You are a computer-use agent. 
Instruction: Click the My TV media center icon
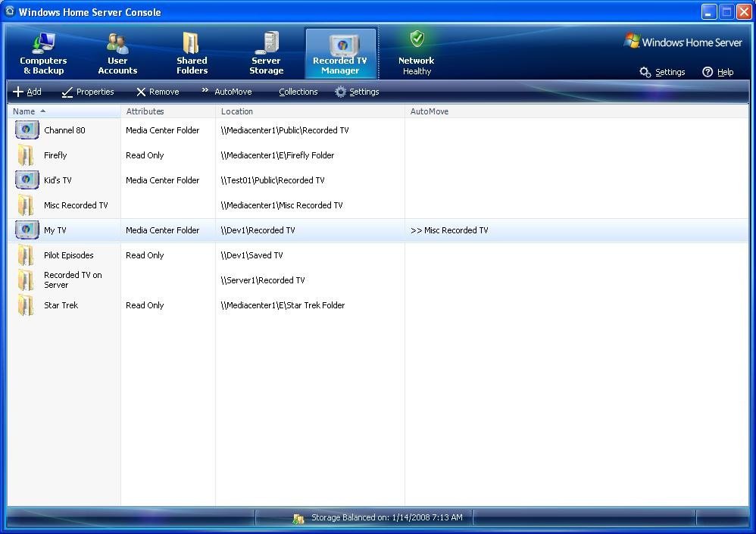[x=27, y=230]
